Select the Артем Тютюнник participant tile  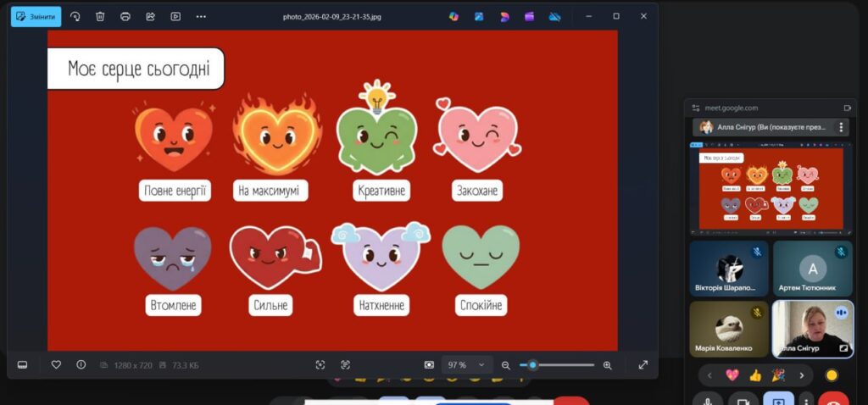(812, 268)
